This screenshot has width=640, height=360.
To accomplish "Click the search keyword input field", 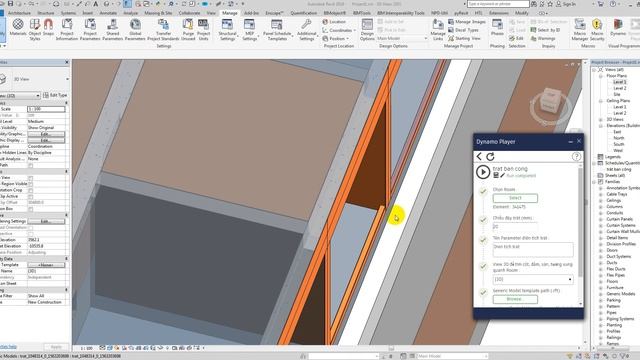I will (x=498, y=4).
